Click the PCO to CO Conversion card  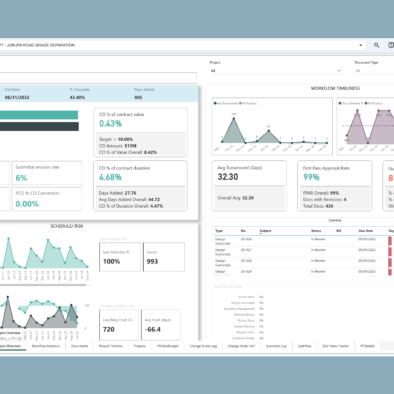[x=47, y=199]
